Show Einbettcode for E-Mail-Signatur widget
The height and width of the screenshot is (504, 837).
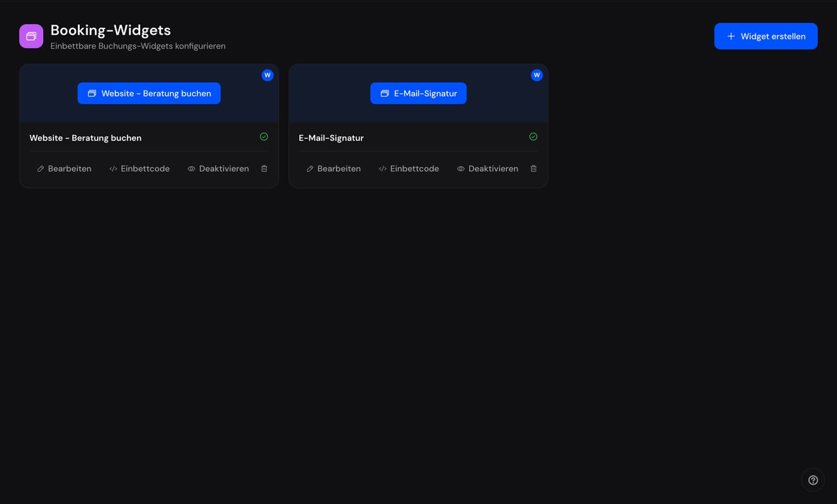click(x=409, y=169)
